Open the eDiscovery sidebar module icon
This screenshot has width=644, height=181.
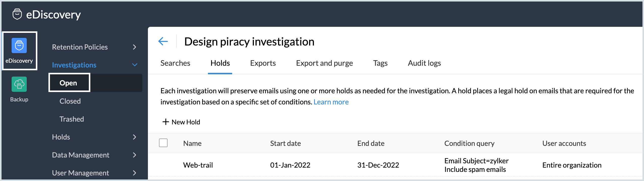(x=19, y=46)
